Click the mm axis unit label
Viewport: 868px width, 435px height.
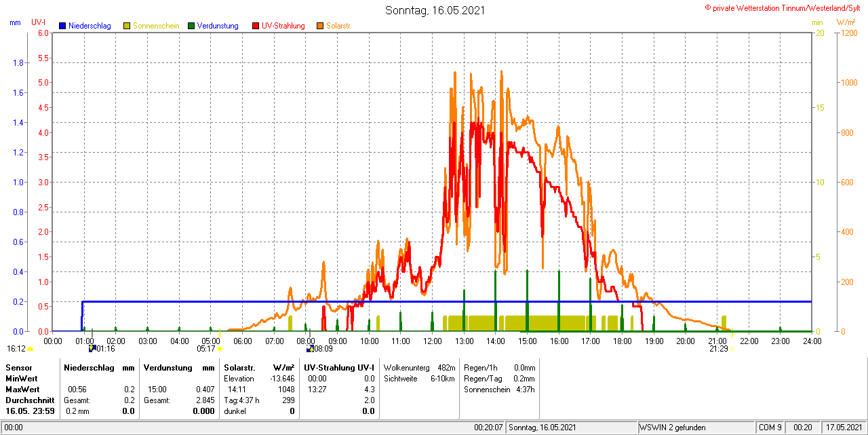click(15, 22)
